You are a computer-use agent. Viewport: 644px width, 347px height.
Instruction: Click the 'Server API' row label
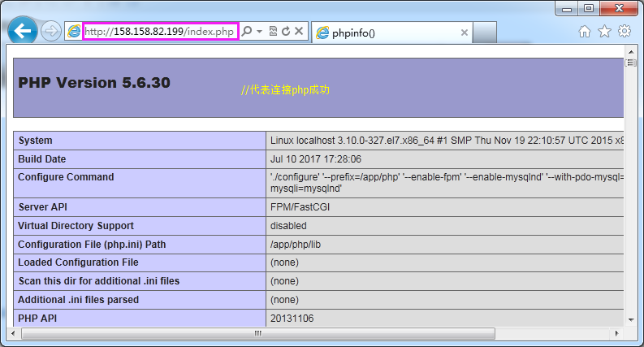pyautogui.click(x=43, y=207)
